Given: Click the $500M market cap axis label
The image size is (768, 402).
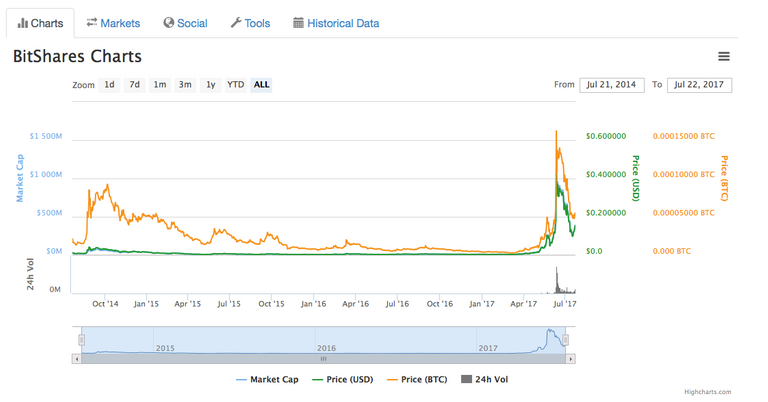Looking at the screenshot, I should click(49, 213).
